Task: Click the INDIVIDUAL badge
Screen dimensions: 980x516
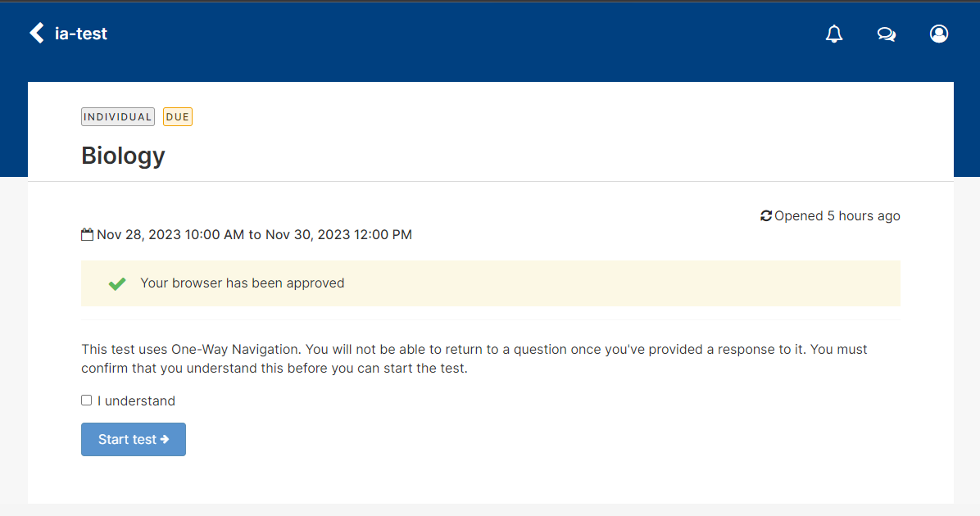Action: tap(117, 117)
